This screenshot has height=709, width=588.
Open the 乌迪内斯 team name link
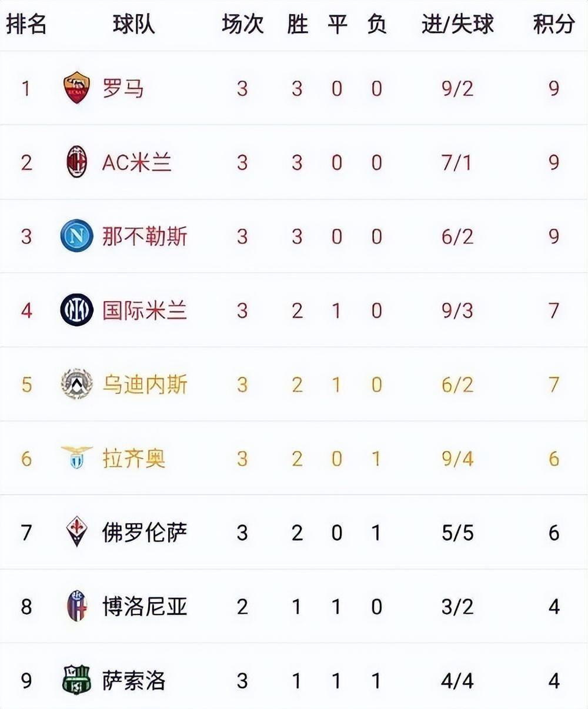coord(145,384)
